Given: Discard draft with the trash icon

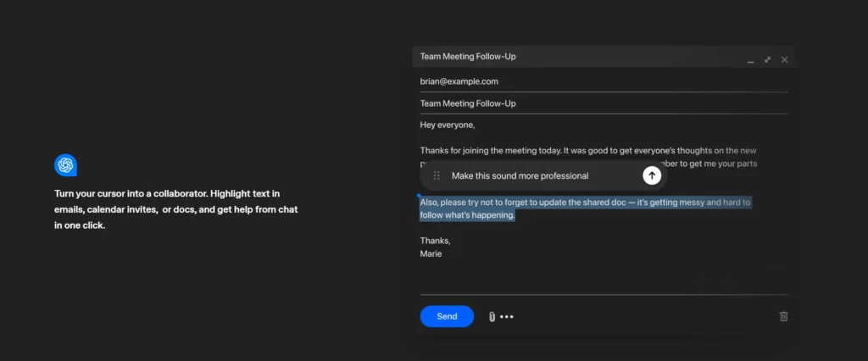Looking at the screenshot, I should [x=783, y=316].
